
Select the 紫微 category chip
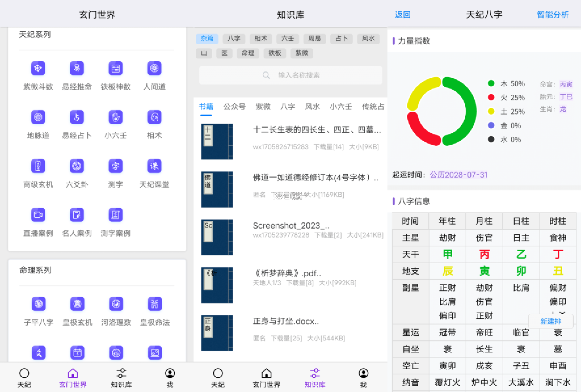302,53
